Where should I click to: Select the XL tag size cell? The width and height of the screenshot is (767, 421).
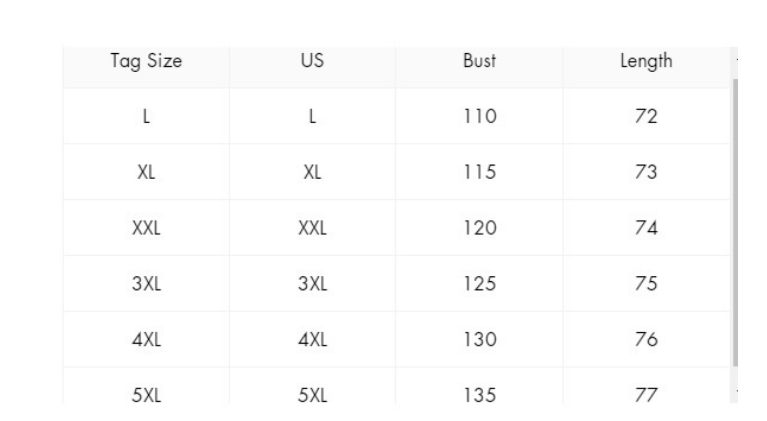tap(146, 173)
